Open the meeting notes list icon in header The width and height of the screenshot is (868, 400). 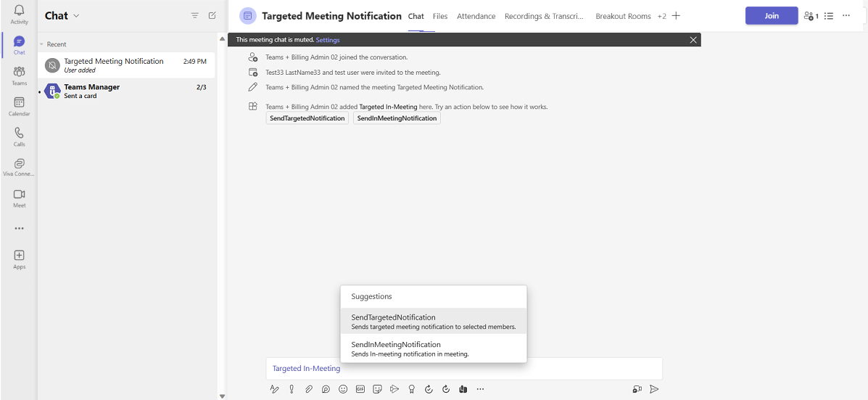click(x=829, y=16)
